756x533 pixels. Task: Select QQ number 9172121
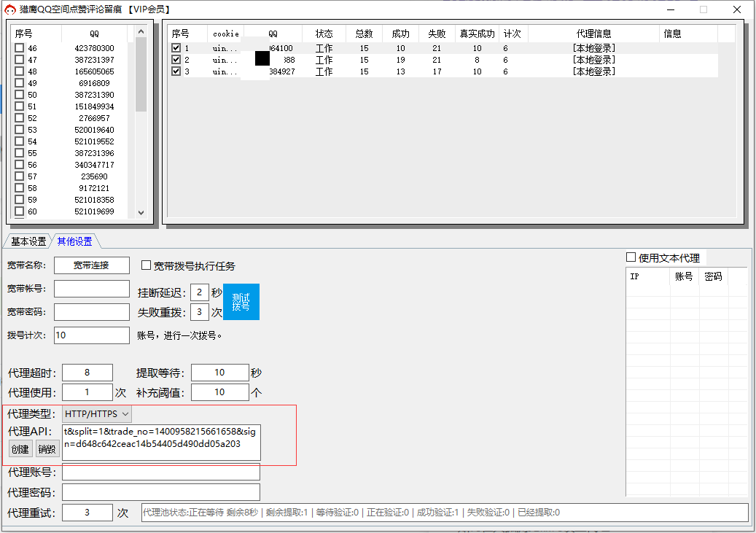pyautogui.click(x=95, y=188)
